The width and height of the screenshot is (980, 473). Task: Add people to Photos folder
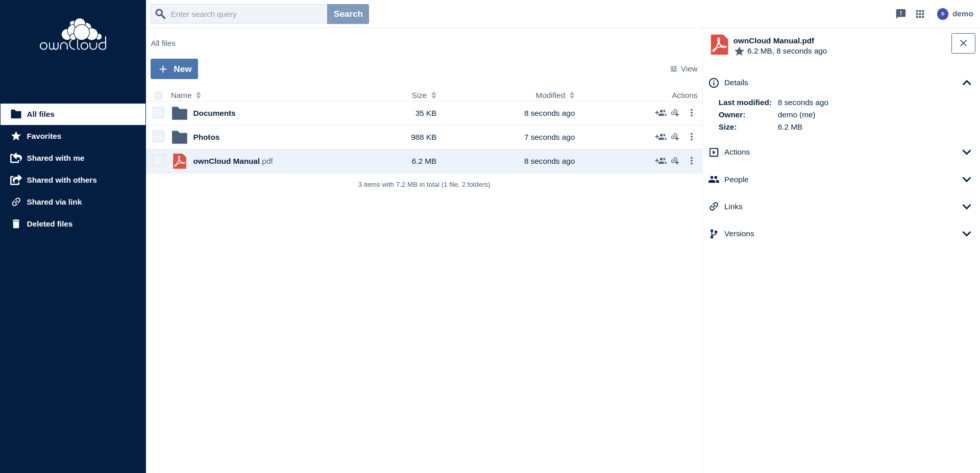661,137
